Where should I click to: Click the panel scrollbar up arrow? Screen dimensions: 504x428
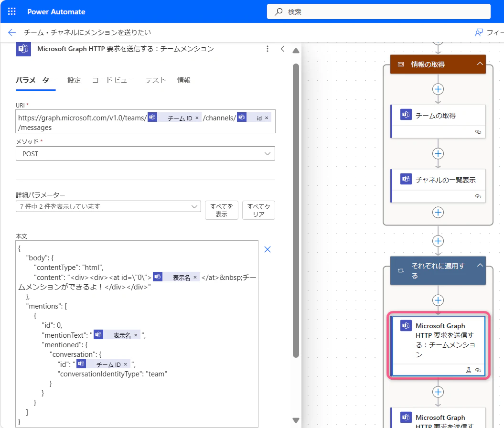(296, 51)
